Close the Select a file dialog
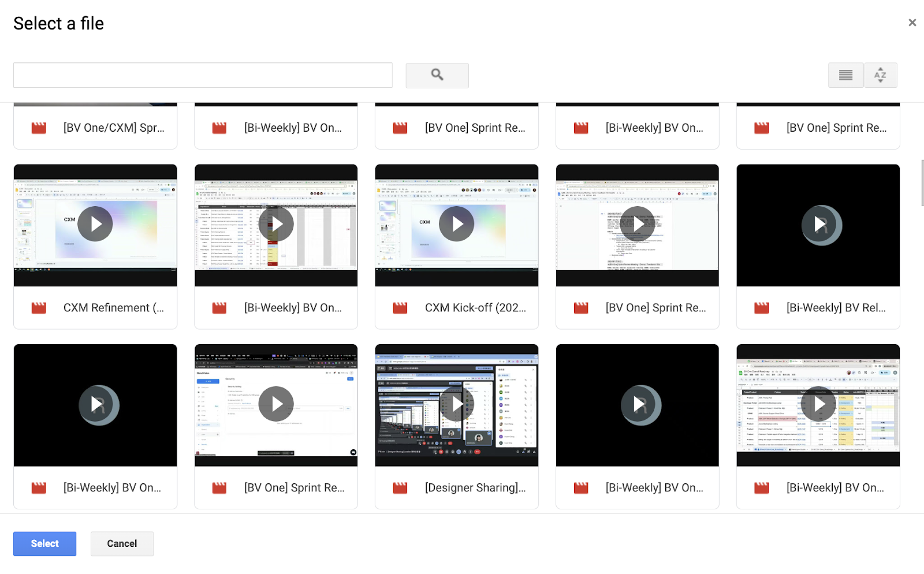The image size is (924, 574). click(912, 23)
